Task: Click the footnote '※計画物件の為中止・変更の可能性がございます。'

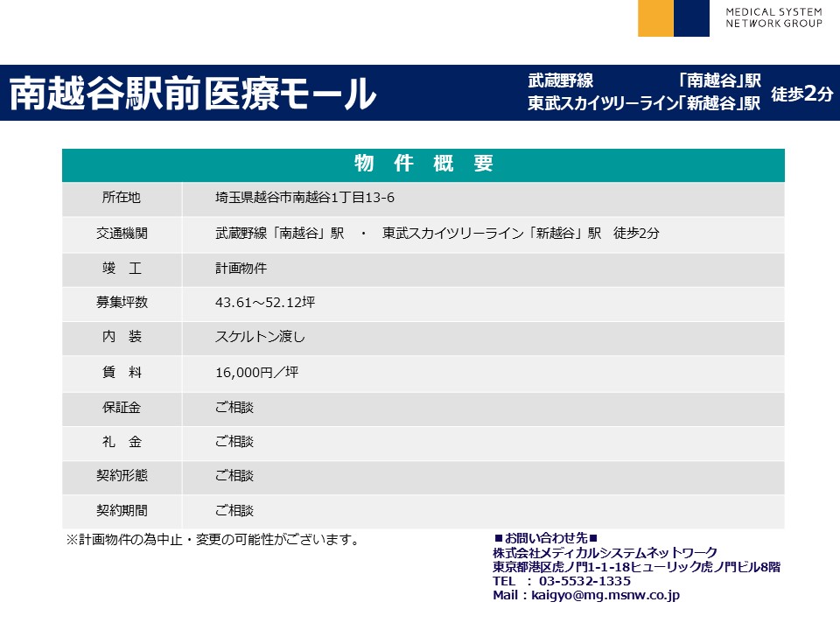Action: click(x=213, y=540)
